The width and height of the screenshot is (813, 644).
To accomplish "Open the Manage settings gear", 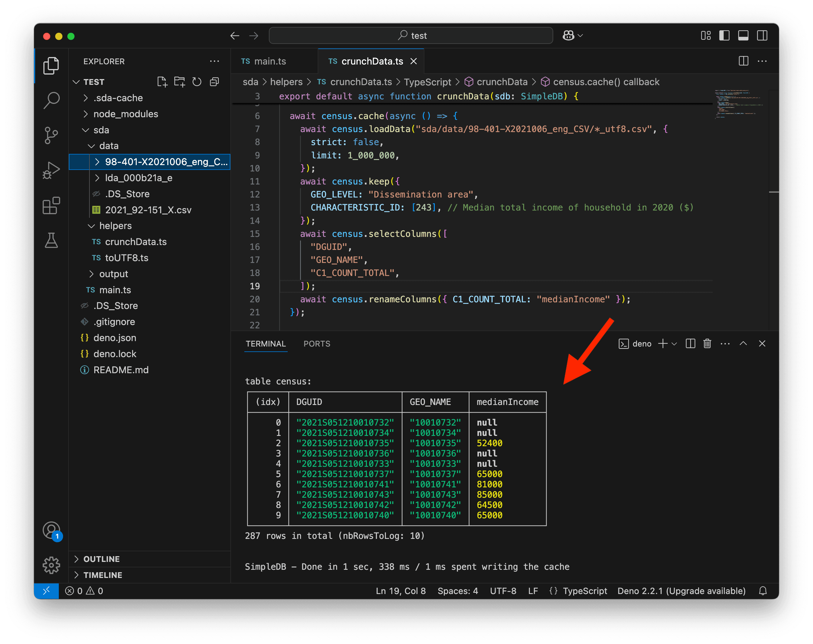I will point(51,565).
